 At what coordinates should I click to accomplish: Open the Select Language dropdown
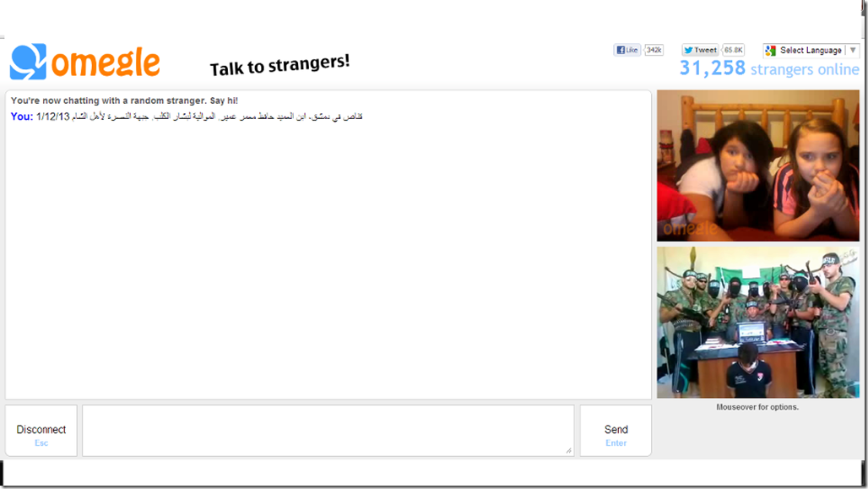pyautogui.click(x=811, y=51)
